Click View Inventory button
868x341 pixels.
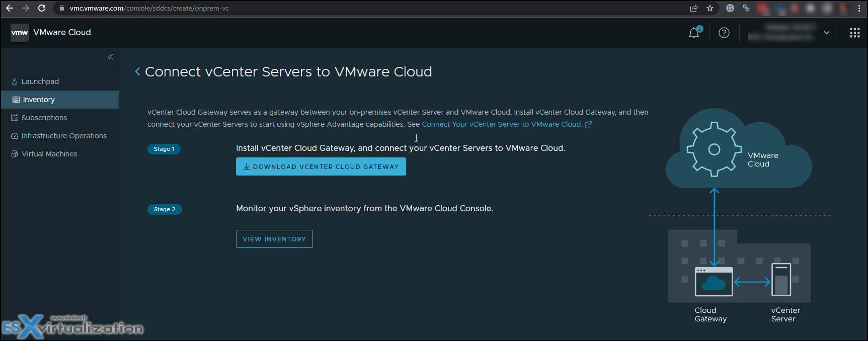274,239
